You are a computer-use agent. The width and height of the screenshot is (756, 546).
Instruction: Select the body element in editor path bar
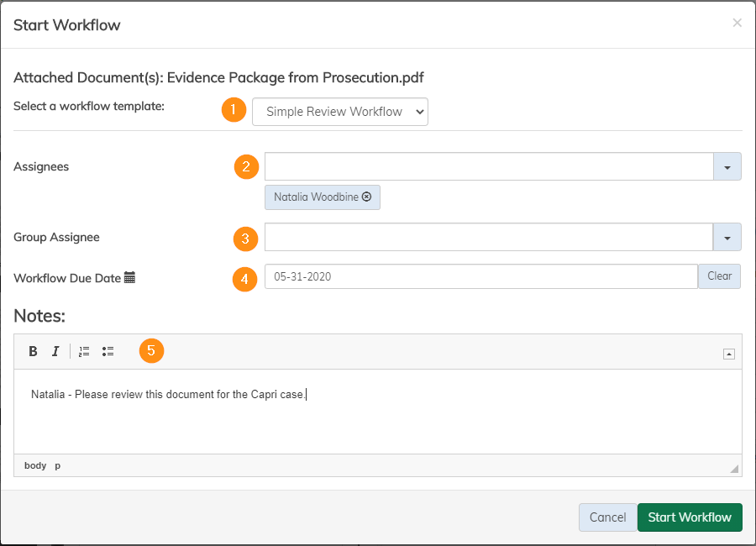35,465
